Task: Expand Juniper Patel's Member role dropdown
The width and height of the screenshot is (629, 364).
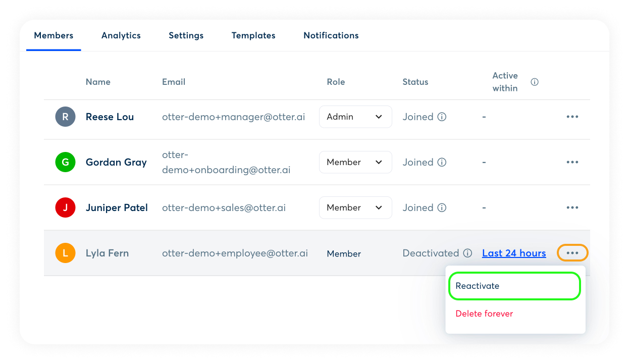Action: coord(355,207)
